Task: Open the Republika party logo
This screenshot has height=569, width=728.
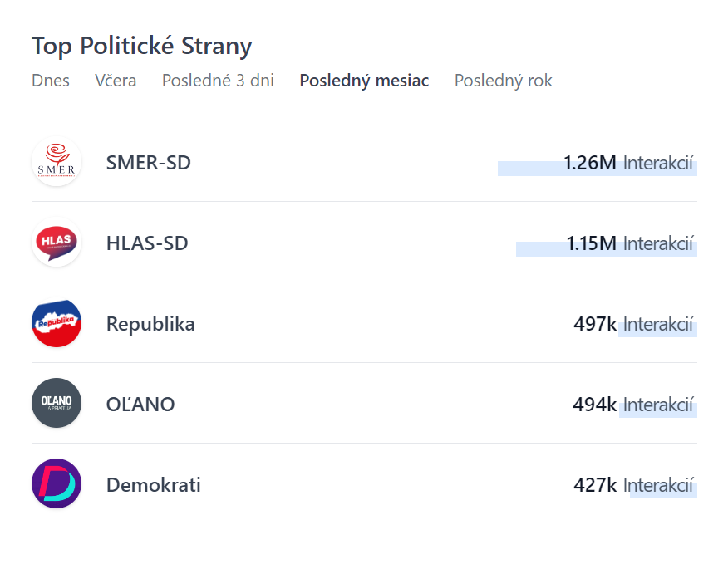Action: pos(57,323)
